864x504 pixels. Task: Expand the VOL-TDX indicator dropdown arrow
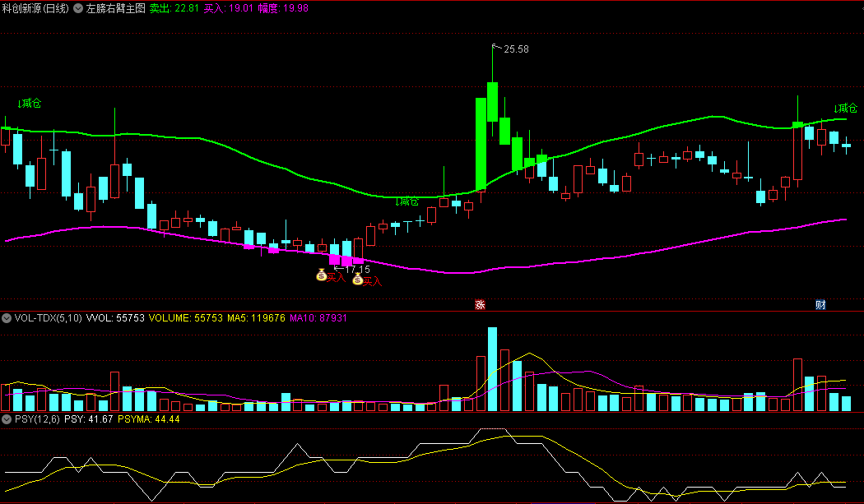click(x=7, y=318)
